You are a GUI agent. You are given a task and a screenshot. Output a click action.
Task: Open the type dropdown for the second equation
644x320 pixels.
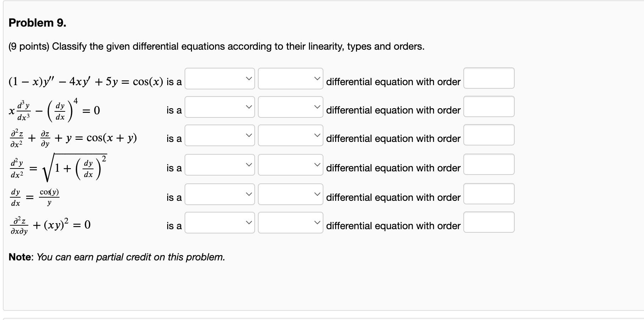tap(290, 107)
